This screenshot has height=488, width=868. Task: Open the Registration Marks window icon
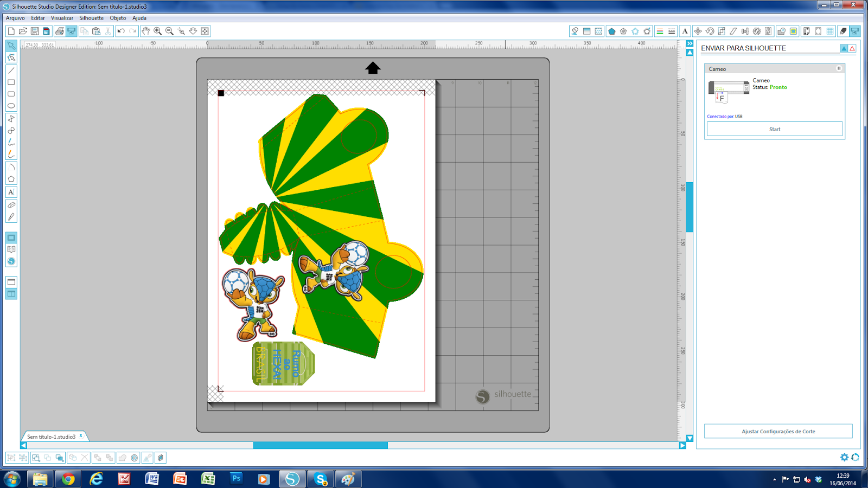tap(818, 31)
